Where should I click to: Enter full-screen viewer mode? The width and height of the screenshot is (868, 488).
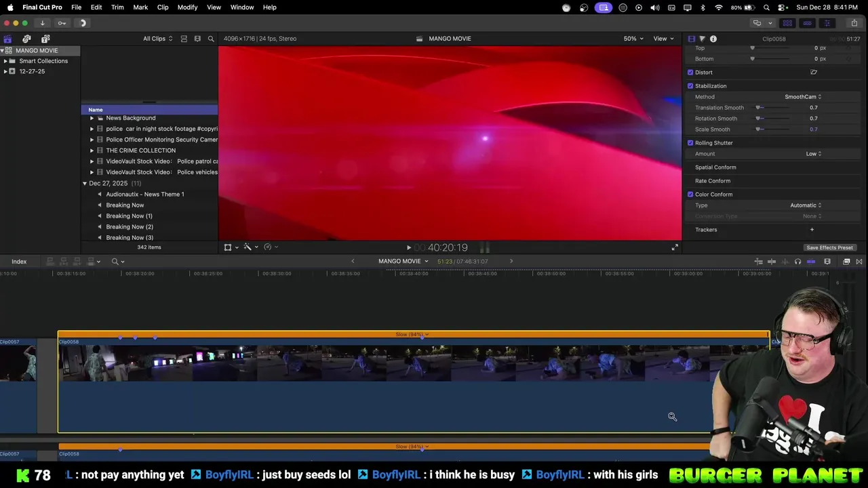coord(675,247)
